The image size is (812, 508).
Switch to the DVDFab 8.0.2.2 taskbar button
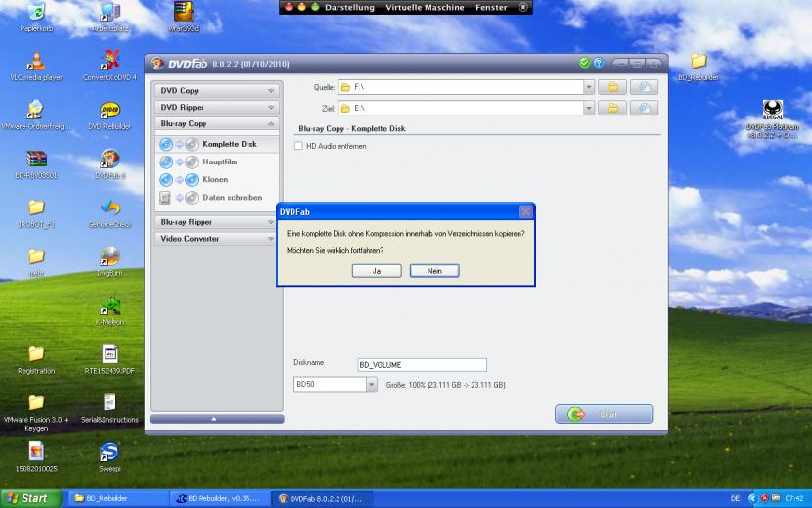click(323, 498)
